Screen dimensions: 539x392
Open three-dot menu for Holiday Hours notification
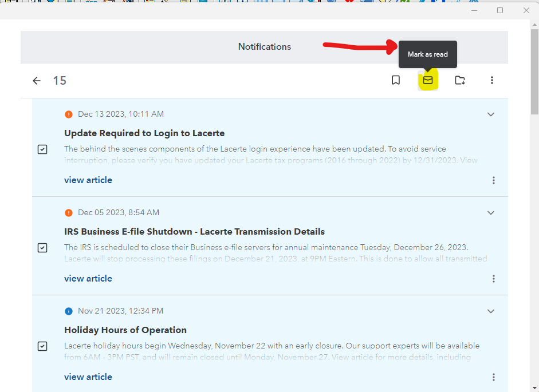pyautogui.click(x=494, y=377)
